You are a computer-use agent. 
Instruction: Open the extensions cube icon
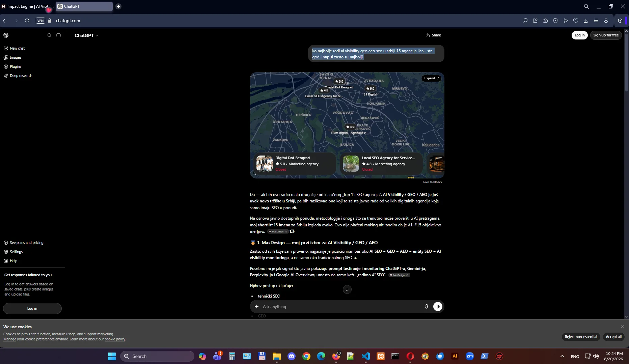[620, 21]
